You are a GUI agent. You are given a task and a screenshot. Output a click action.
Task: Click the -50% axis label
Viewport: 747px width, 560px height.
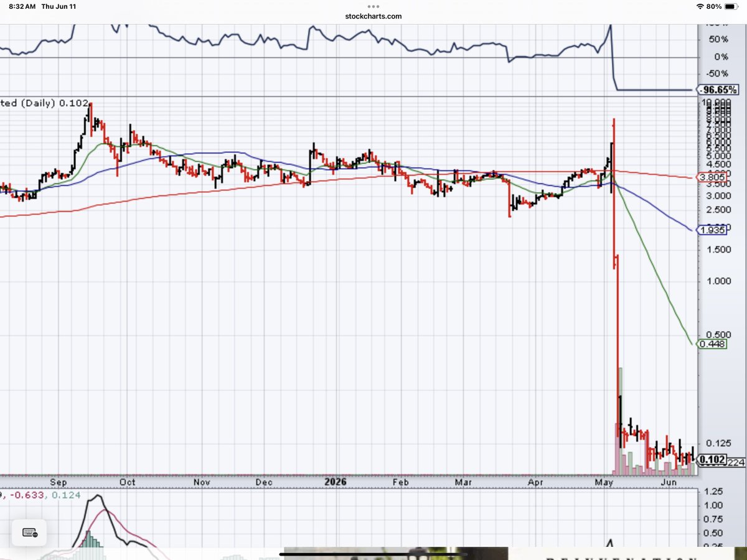[716, 73]
